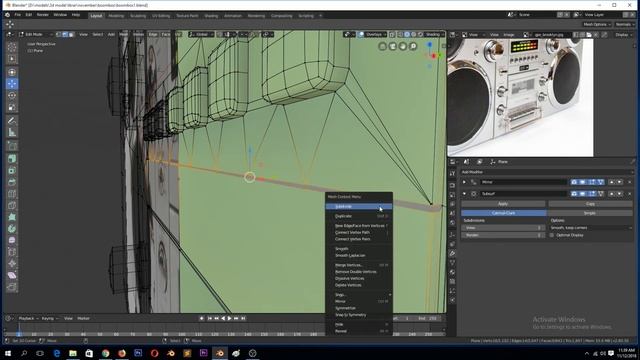Open the Overlays dropdown arrow
This screenshot has width=640, height=360.
[384, 35]
